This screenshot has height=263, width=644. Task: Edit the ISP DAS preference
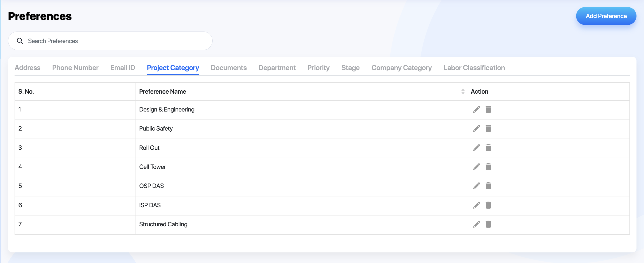click(x=477, y=205)
